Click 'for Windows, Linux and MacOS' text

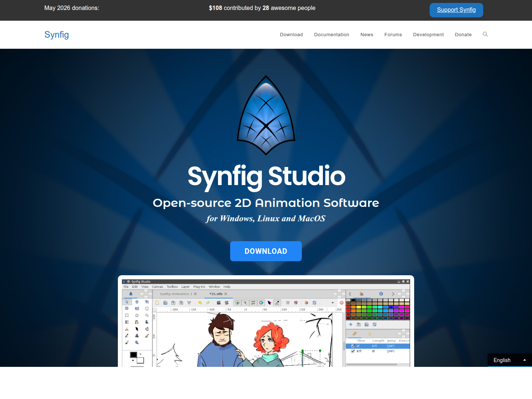point(266,218)
